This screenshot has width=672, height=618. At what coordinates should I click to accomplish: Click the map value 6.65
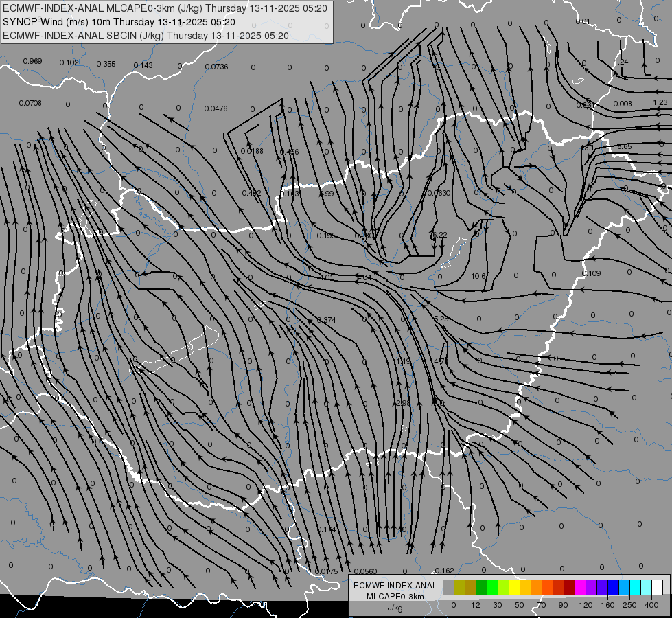click(x=624, y=147)
